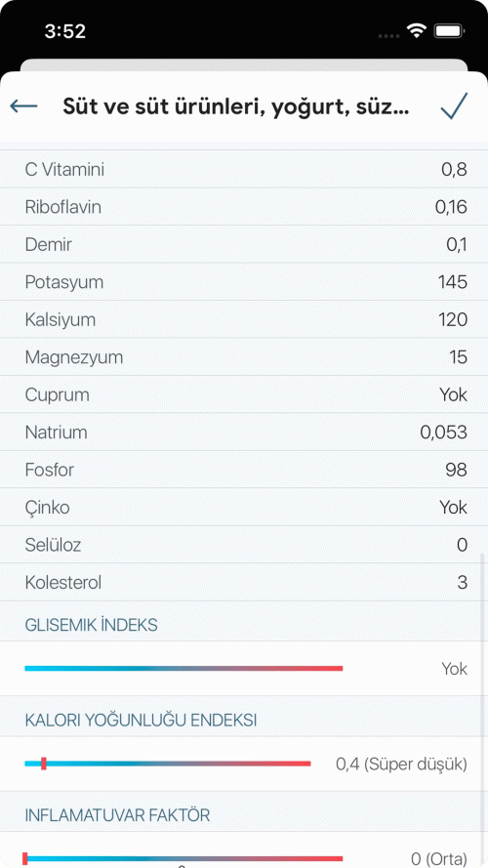The height and width of the screenshot is (868, 488).
Task: Select the Riboflavin row
Action: click(244, 207)
